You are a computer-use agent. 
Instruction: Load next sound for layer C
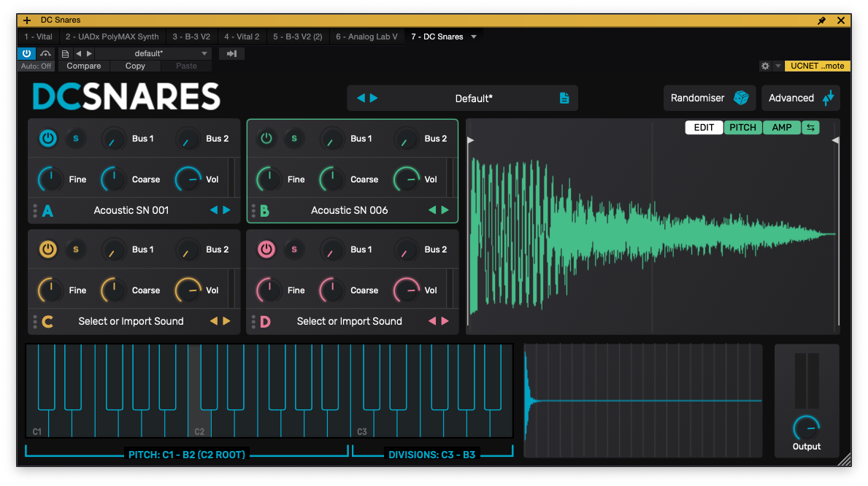[x=226, y=320]
